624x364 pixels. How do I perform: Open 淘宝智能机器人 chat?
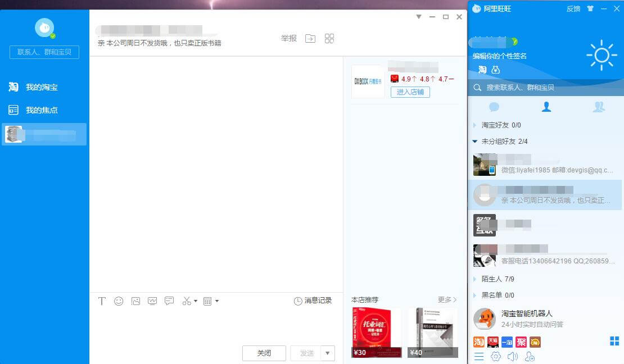click(x=546, y=319)
